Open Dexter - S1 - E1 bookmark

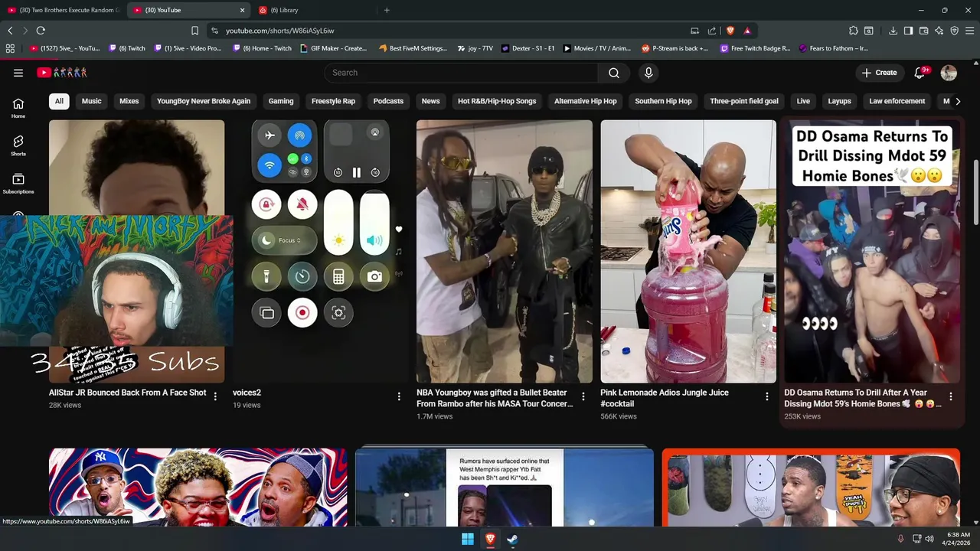[528, 48]
